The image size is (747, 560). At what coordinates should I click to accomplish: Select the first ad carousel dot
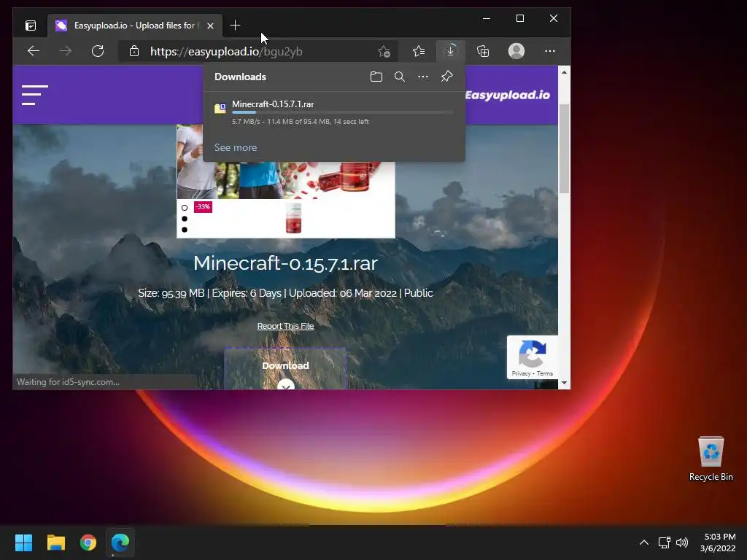pyautogui.click(x=185, y=208)
